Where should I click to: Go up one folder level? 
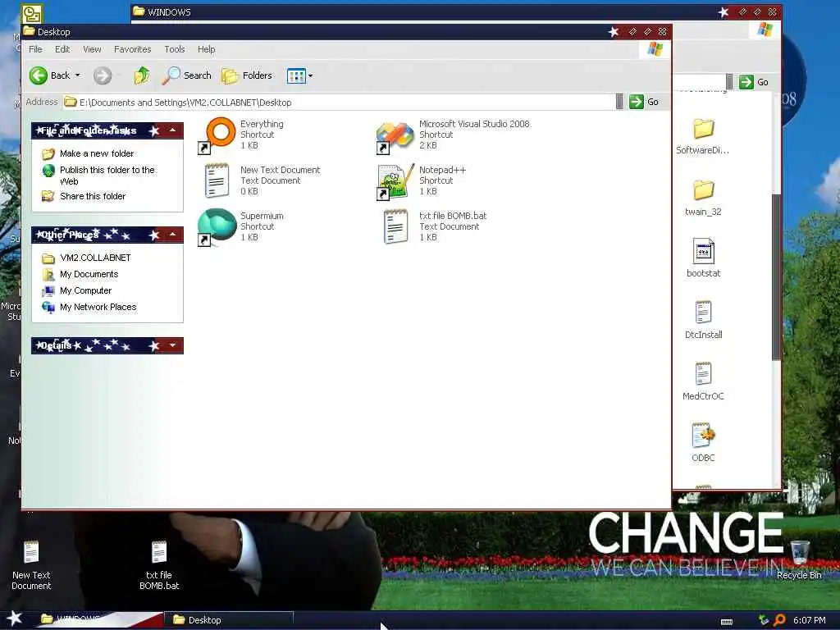pyautogui.click(x=142, y=75)
